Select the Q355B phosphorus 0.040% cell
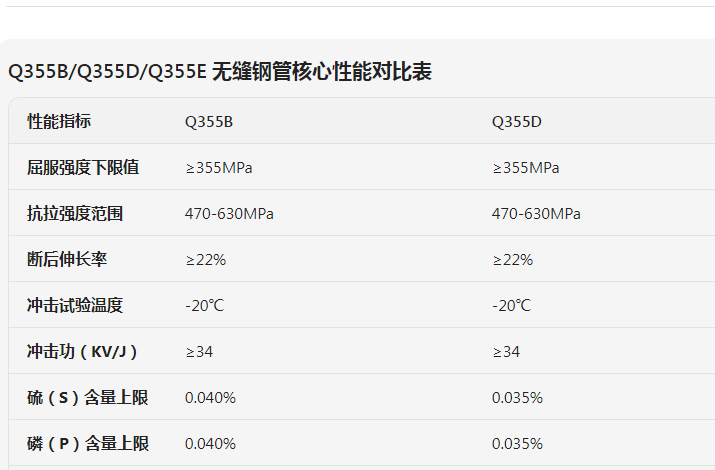Viewport: 715px width, 470px height. [x=210, y=444]
